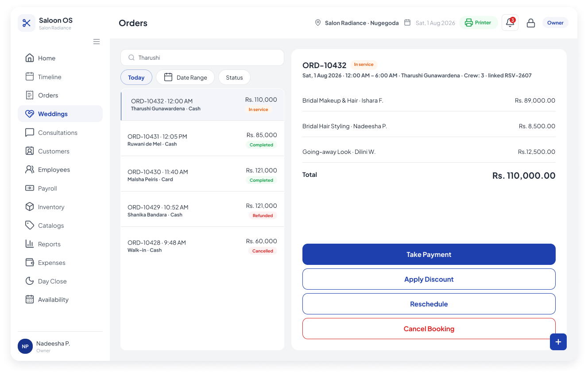Click the Consultations chat bubble icon
This screenshot has width=588, height=375.
tap(30, 132)
